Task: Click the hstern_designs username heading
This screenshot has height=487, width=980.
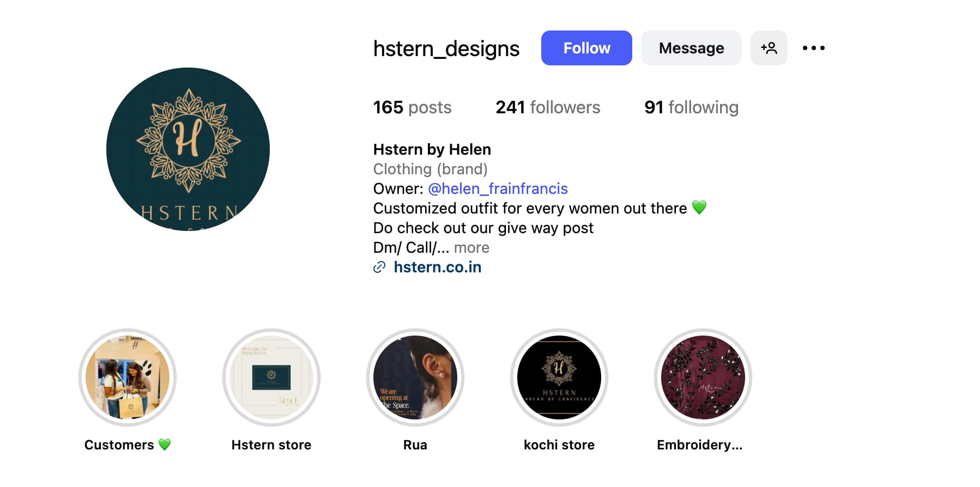Action: tap(446, 48)
